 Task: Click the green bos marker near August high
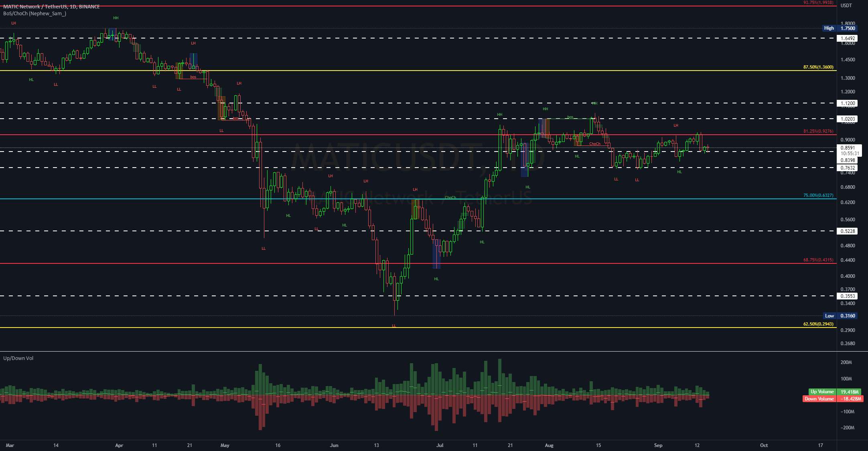pos(570,117)
